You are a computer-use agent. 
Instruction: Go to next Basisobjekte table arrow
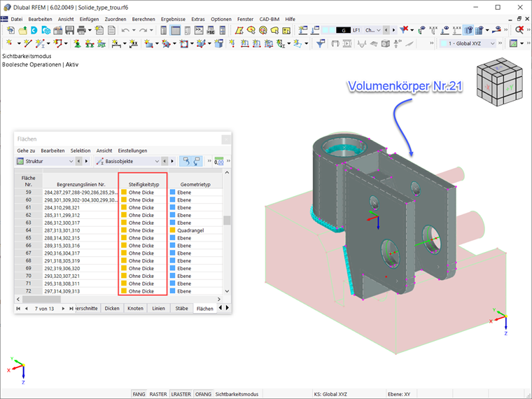172,161
